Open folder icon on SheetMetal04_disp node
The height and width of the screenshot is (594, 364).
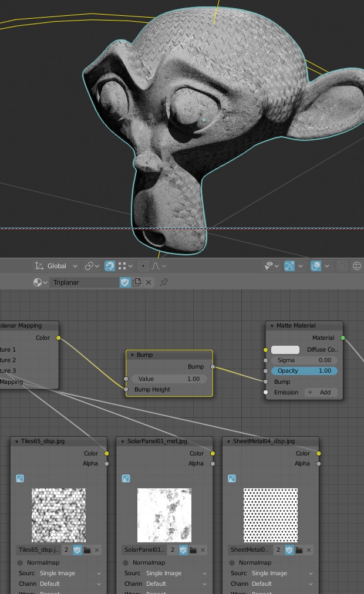coord(299,550)
